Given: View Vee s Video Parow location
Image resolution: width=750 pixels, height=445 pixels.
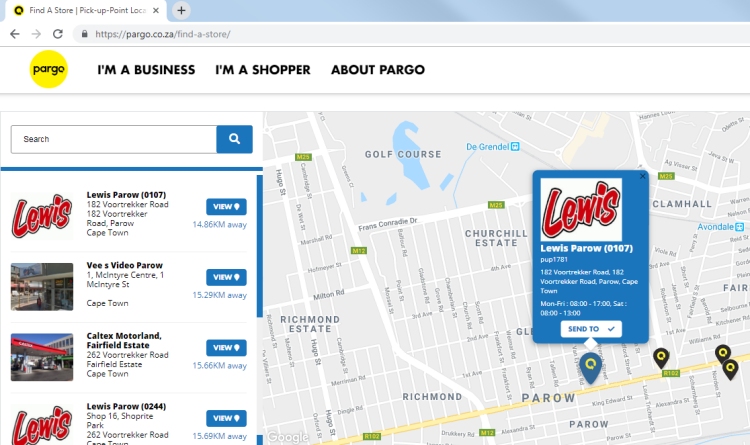Looking at the screenshot, I should 226,277.
